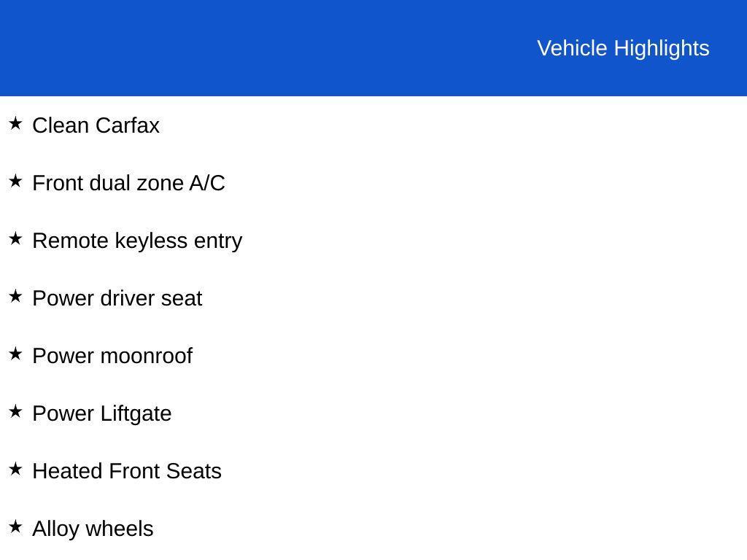Click the star bullet beside Clean Carfax
747x560 pixels.
[15, 124]
